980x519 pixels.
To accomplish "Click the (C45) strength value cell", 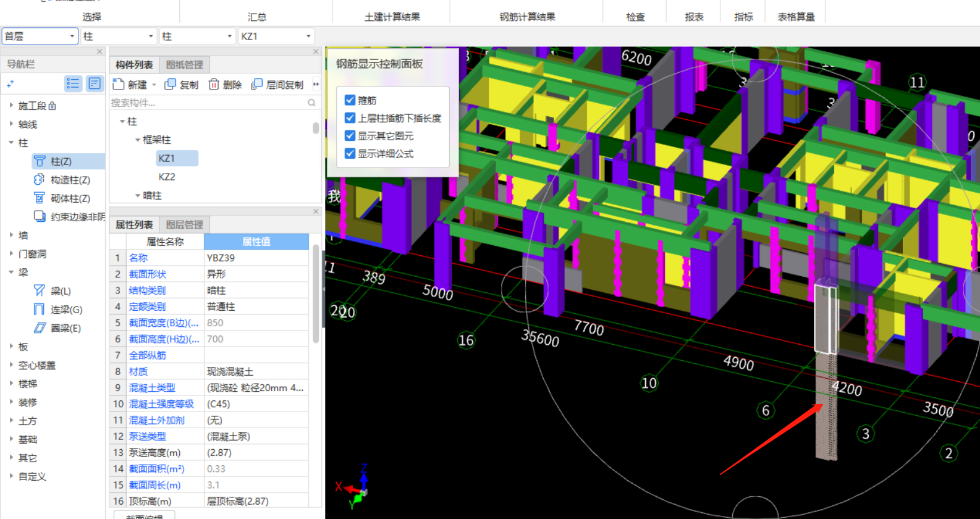I will [x=256, y=404].
